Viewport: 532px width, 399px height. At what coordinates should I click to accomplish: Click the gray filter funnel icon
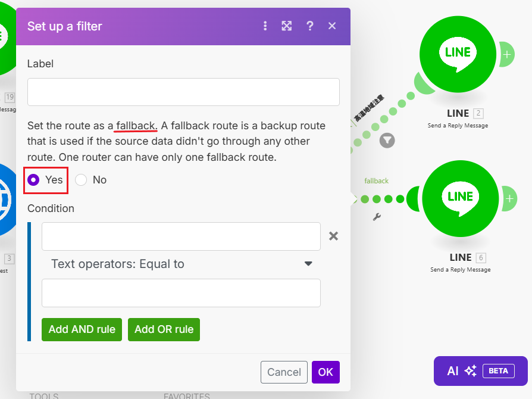(x=387, y=140)
